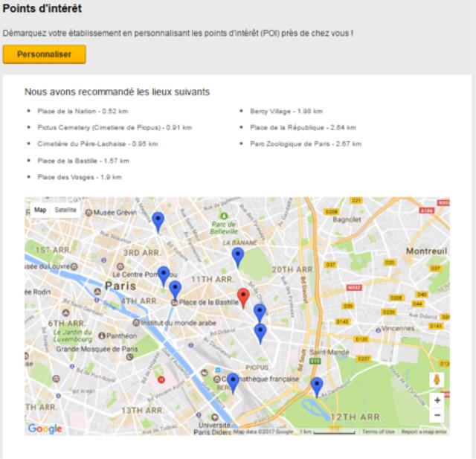The height and width of the screenshot is (459, 476).
Task: Click blue pin right of Musée Grévin
Action: [x=158, y=222]
